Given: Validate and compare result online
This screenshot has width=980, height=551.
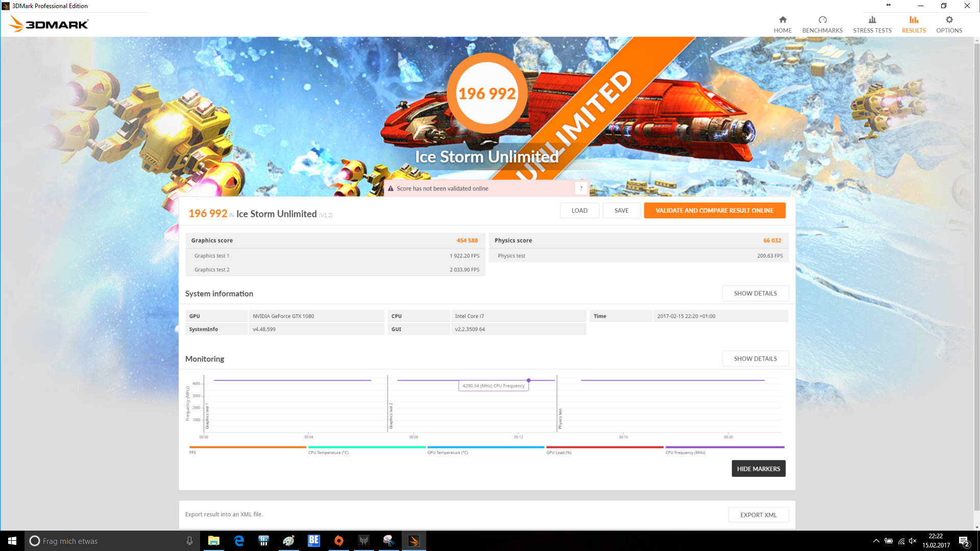Looking at the screenshot, I should (714, 210).
